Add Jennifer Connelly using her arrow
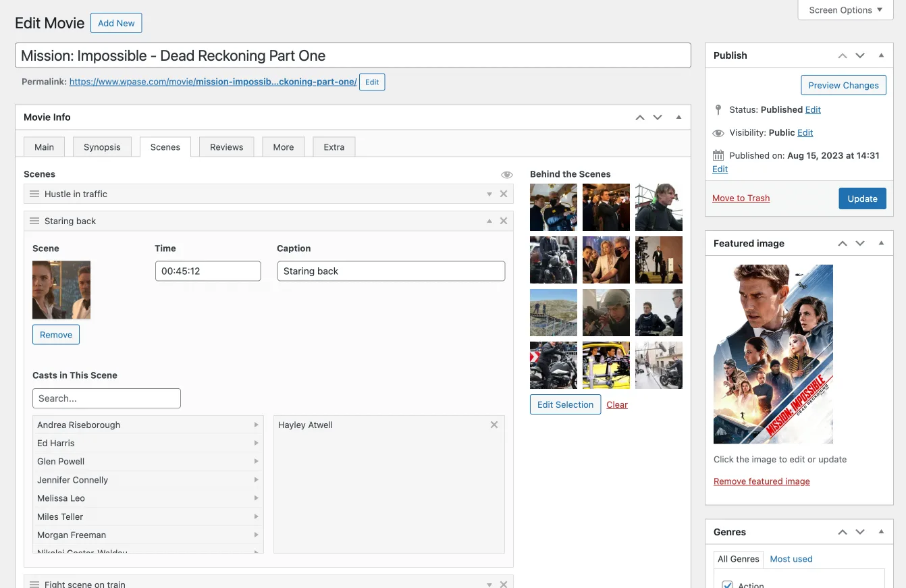The height and width of the screenshot is (588, 906). pyautogui.click(x=256, y=479)
